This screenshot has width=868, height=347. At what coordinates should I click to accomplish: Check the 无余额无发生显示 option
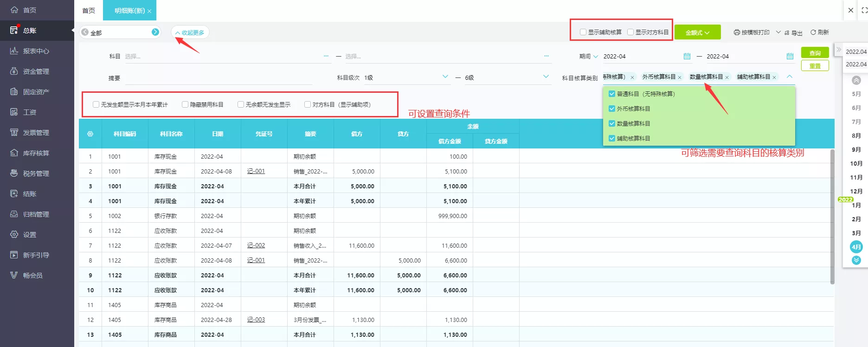[x=241, y=104]
